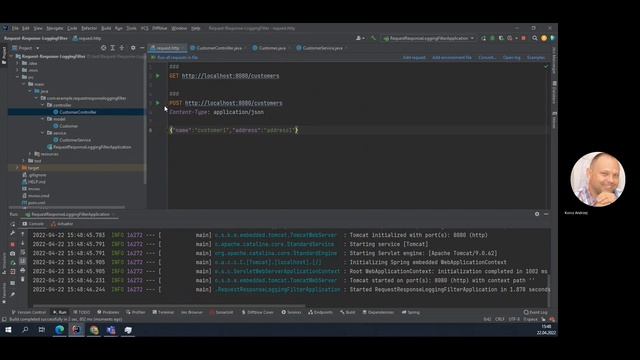Screen dimensions: 640x360
Task: Click the Expand All icon in Project panel
Action: [x=113, y=48]
